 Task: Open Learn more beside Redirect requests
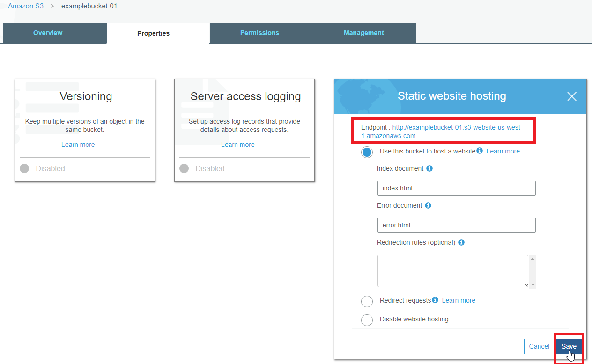click(x=459, y=300)
